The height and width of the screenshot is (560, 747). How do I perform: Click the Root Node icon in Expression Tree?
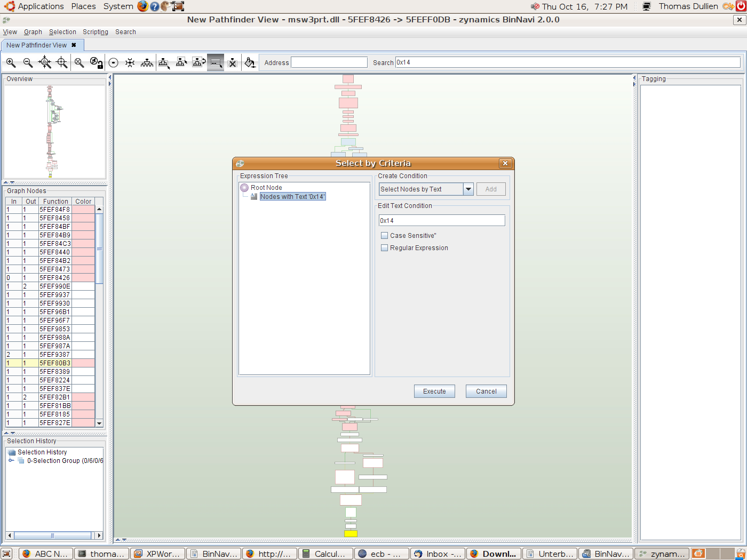point(244,188)
